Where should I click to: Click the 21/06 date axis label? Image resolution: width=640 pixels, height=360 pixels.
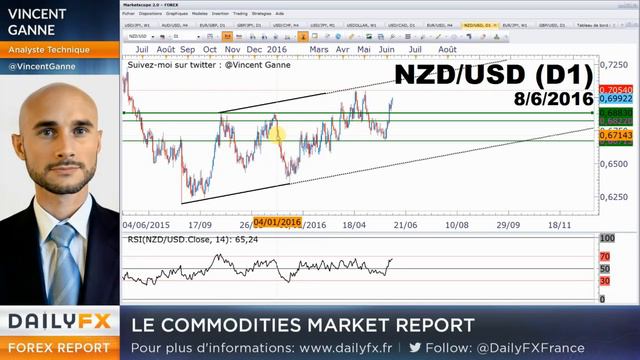pos(405,225)
